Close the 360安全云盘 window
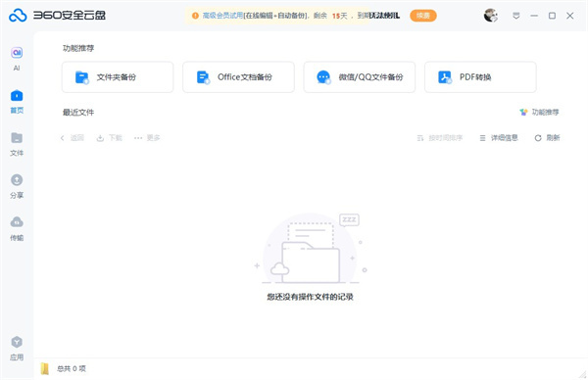Image resolution: width=588 pixels, height=380 pixels. point(570,16)
